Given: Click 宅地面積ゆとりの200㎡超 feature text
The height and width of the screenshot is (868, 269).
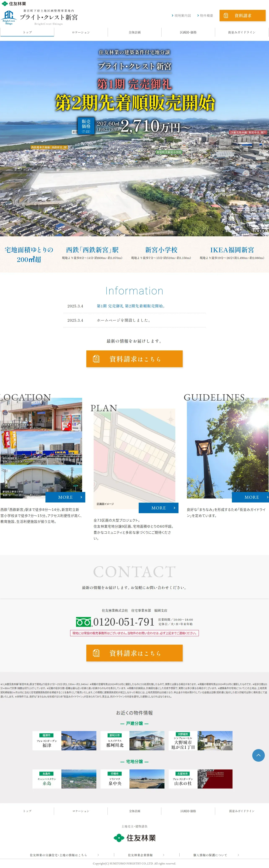Looking at the screenshot, I should (29, 254).
